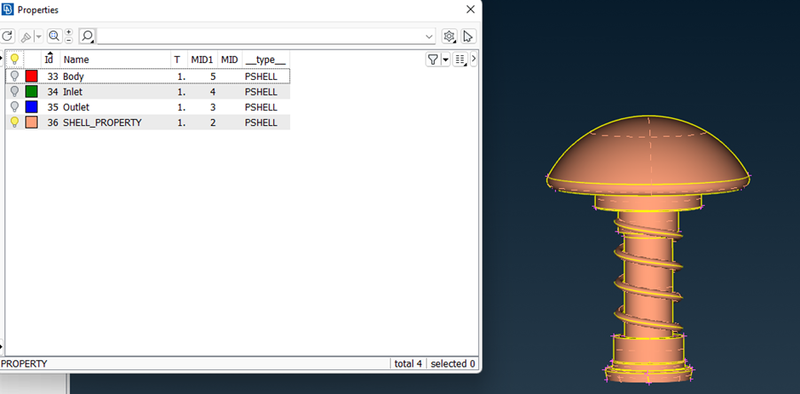800x394 pixels.
Task: Expand the right chevron beside columns icon
Action: [473, 59]
